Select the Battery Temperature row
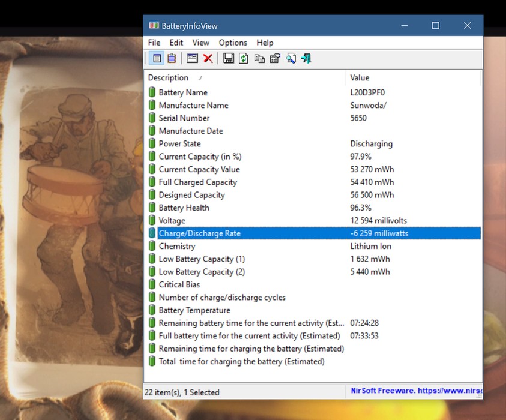Viewport: 506px width, 420px height. [x=314, y=310]
